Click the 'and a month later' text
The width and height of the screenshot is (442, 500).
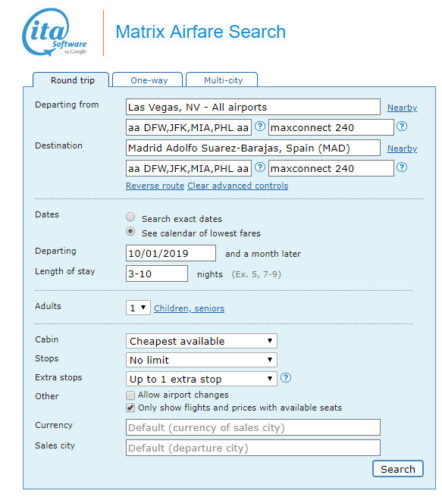(x=263, y=254)
